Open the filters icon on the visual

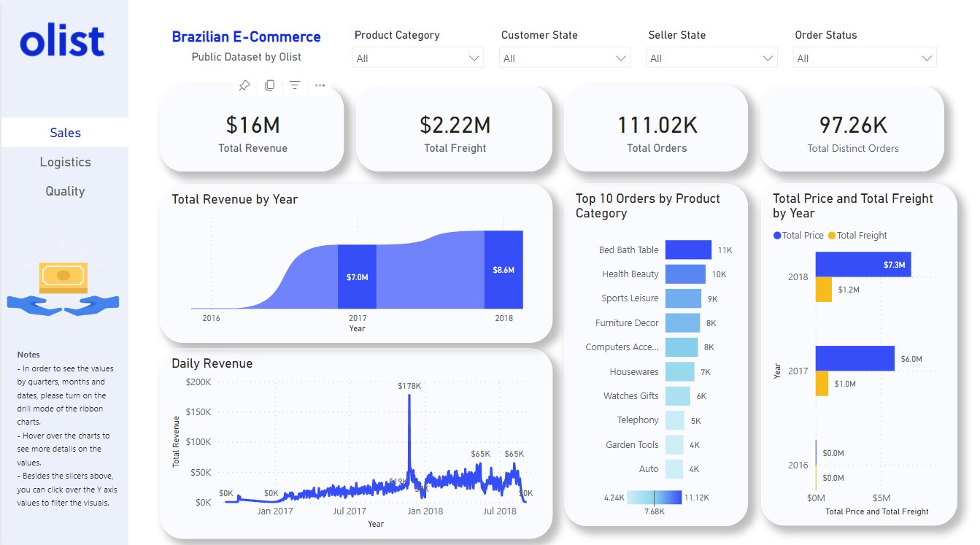coord(295,85)
